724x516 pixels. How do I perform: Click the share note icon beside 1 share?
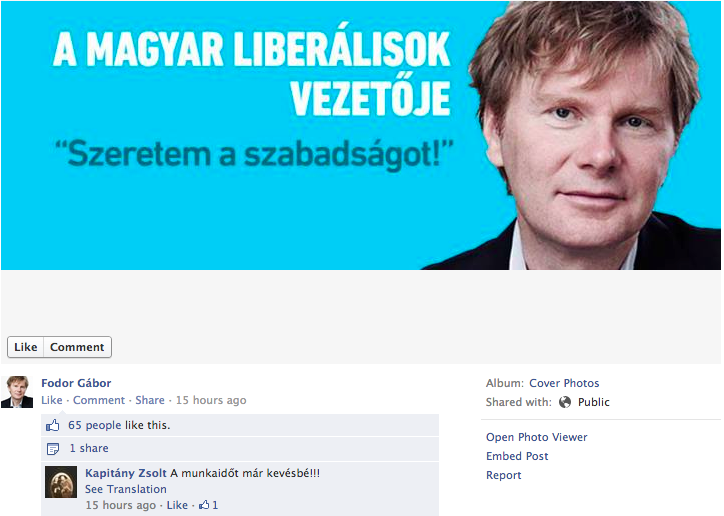(x=53, y=449)
